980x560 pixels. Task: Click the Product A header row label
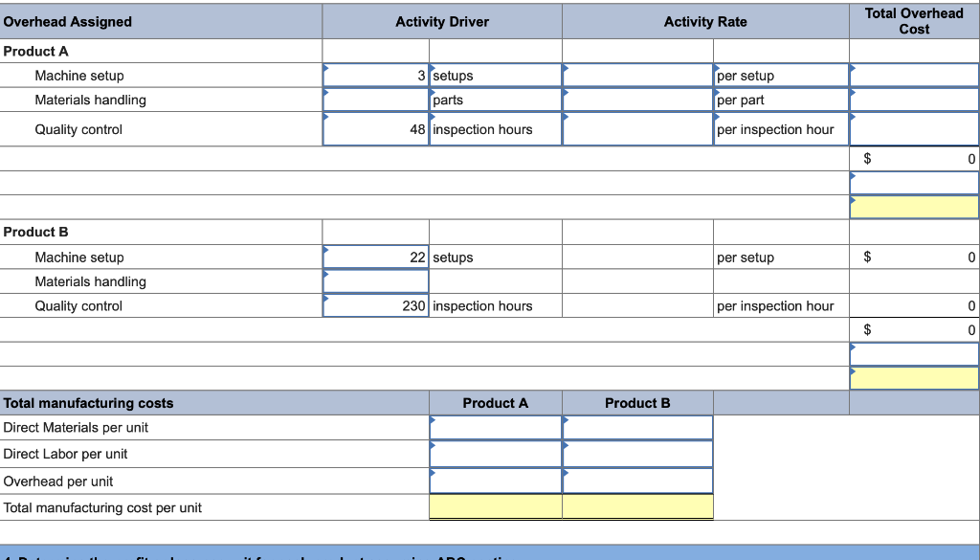35,51
